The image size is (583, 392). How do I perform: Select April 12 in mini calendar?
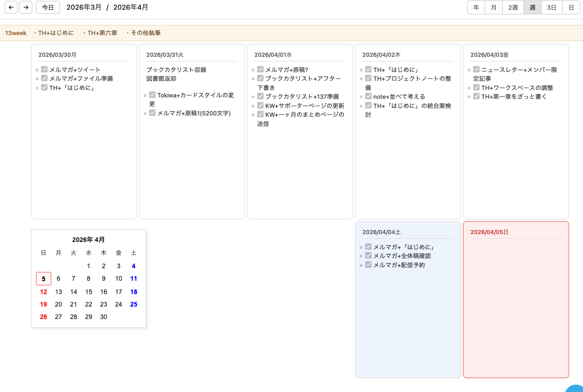coord(43,292)
